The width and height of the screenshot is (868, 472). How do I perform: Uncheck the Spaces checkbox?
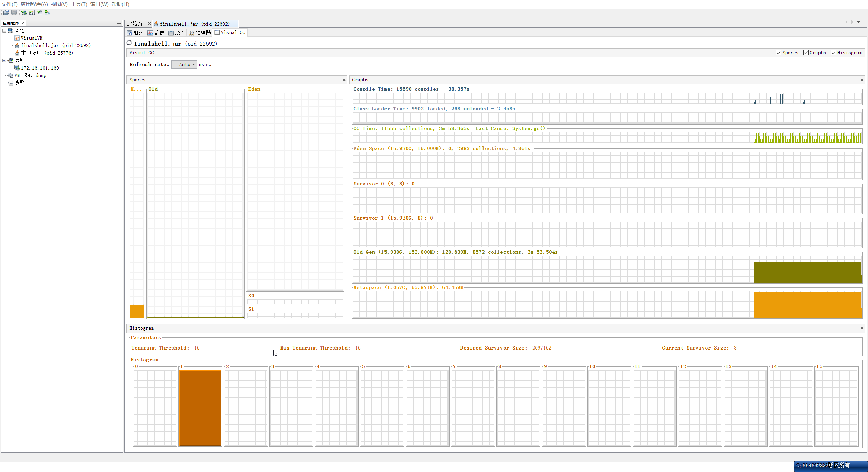coord(778,53)
